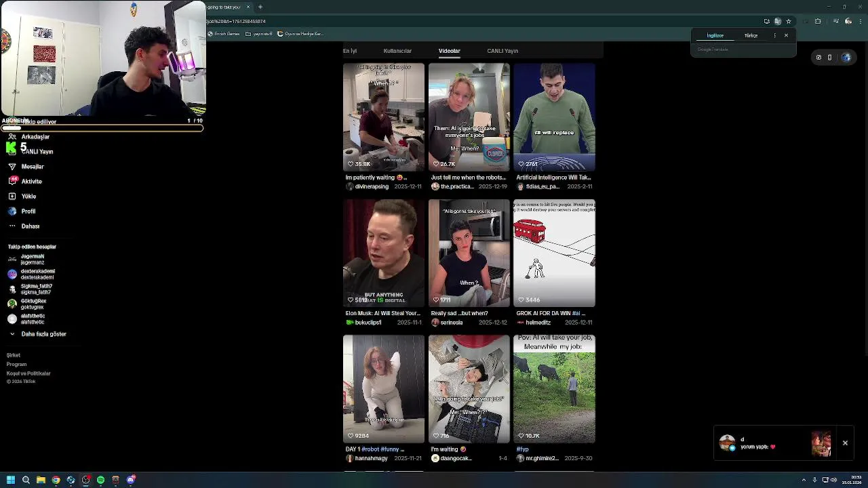
Task: Close the Google Translate popup
Action: (786, 35)
